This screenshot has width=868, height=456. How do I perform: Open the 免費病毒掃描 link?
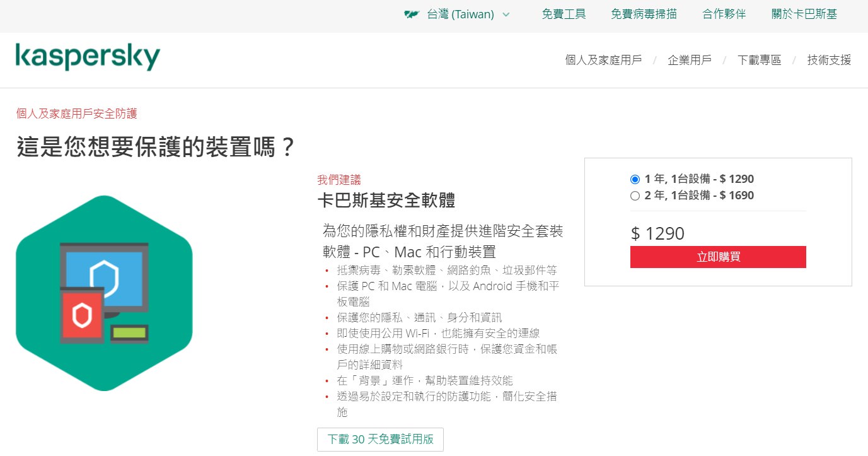pyautogui.click(x=644, y=14)
